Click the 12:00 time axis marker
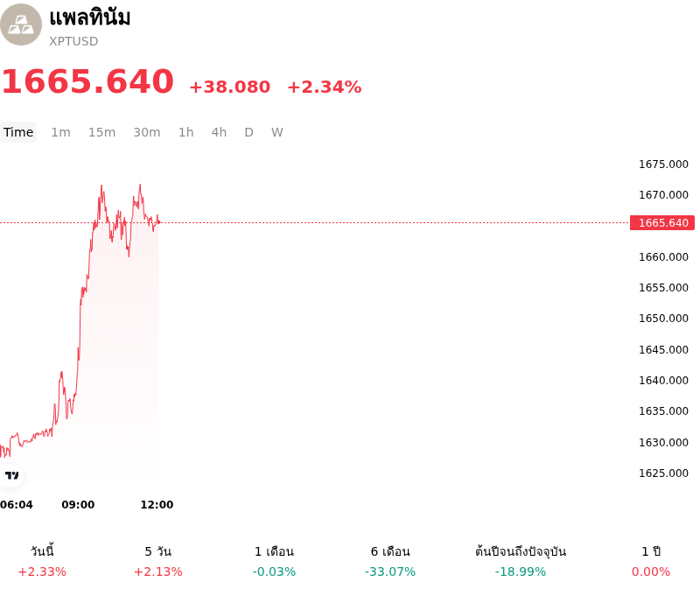The width and height of the screenshot is (700, 589). (157, 505)
